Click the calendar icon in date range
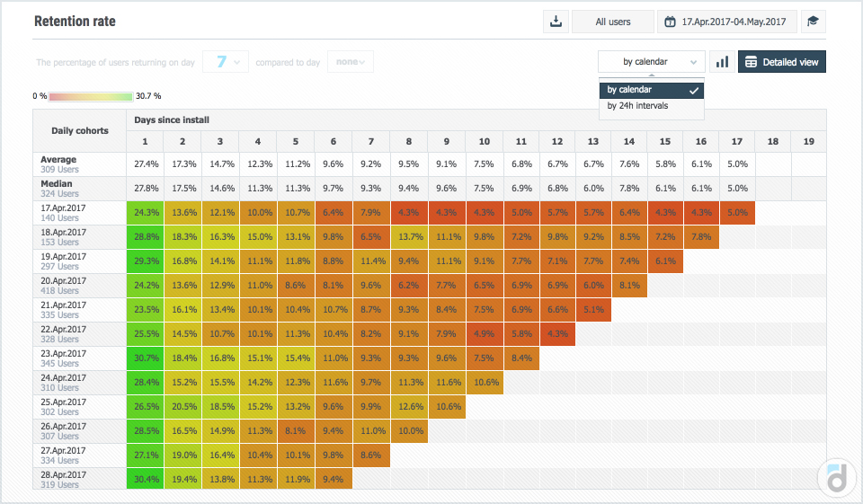Screen dimensions: 863x504 pyautogui.click(x=671, y=22)
